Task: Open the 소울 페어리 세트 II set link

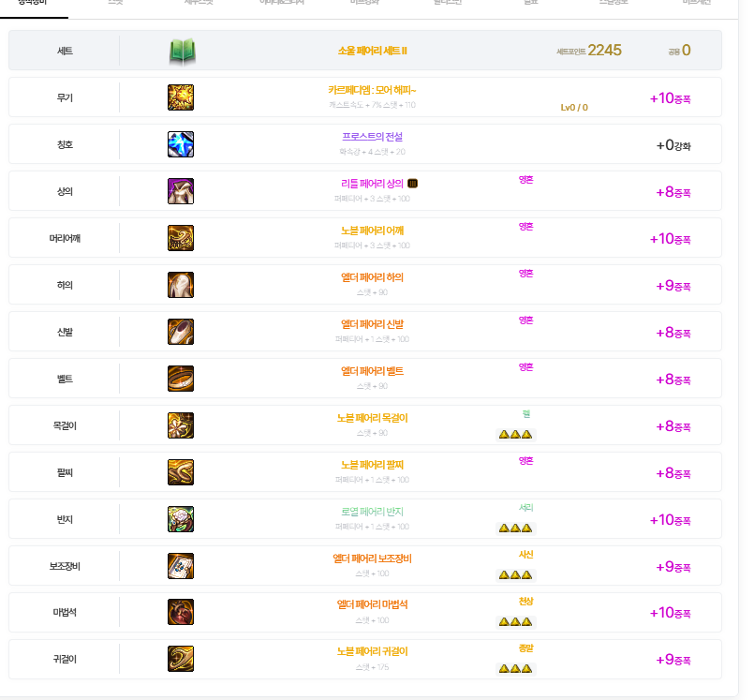Action: (372, 51)
